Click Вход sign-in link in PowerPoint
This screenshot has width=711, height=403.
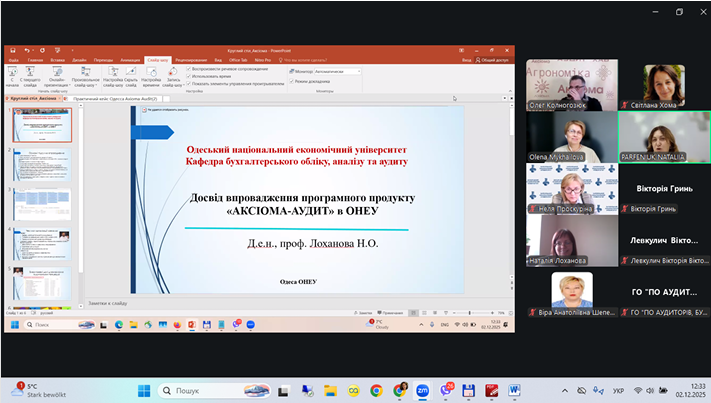[466, 60]
